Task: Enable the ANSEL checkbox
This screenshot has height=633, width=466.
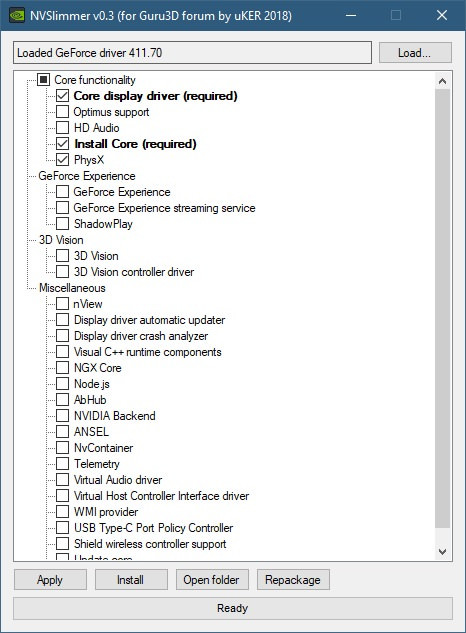Action: pos(62,432)
